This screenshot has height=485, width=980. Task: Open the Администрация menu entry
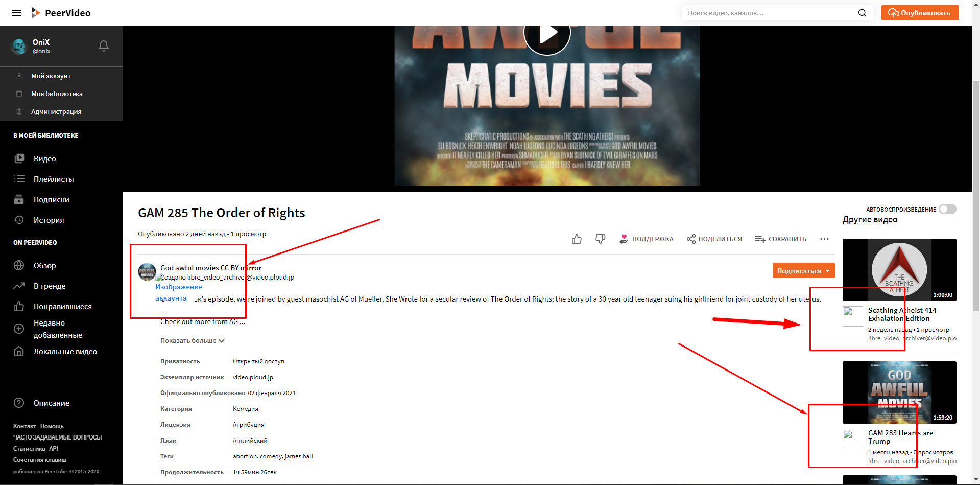(x=55, y=111)
